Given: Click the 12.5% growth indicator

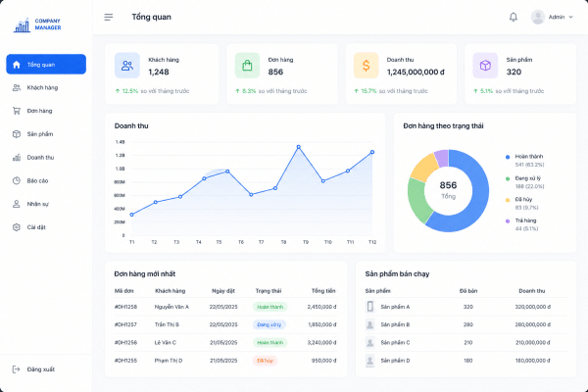Looking at the screenshot, I should click(x=126, y=91).
